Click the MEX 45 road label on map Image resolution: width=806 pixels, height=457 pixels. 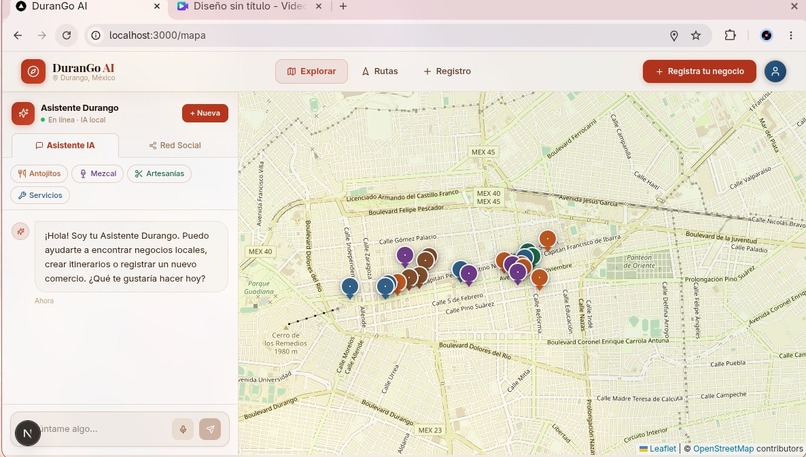pos(483,152)
